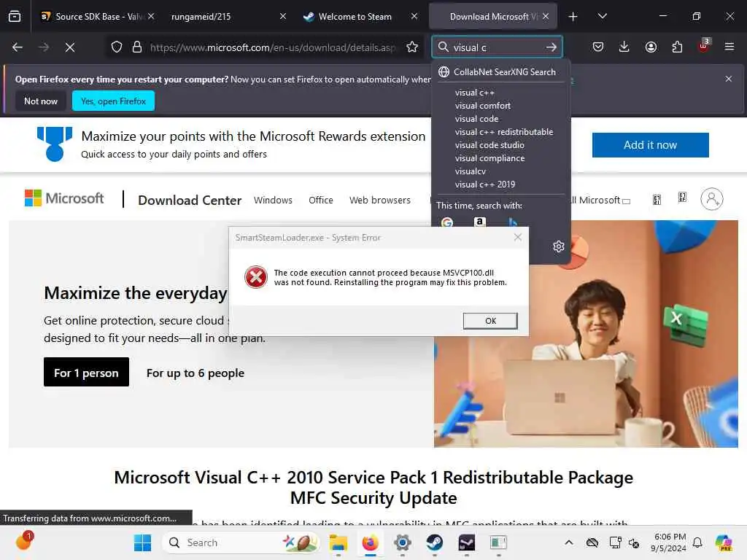Viewport: 747px width, 560px height.
Task: Open the Extensions puzzle icon
Action: 677,47
